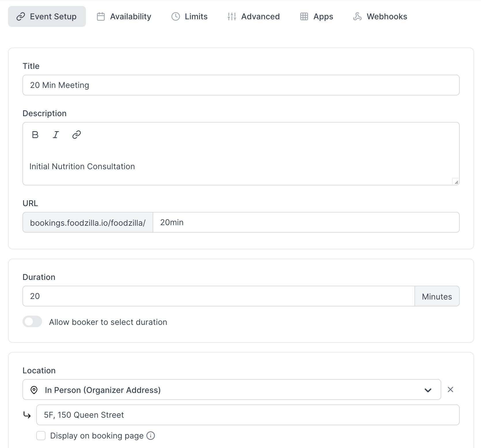Click the Title label

(x=31, y=66)
